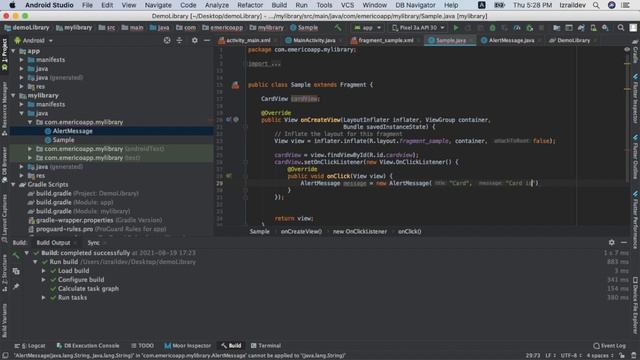The width and height of the screenshot is (640, 360).
Task: Toggle the DB Browser side panel
Action: (x=4, y=164)
